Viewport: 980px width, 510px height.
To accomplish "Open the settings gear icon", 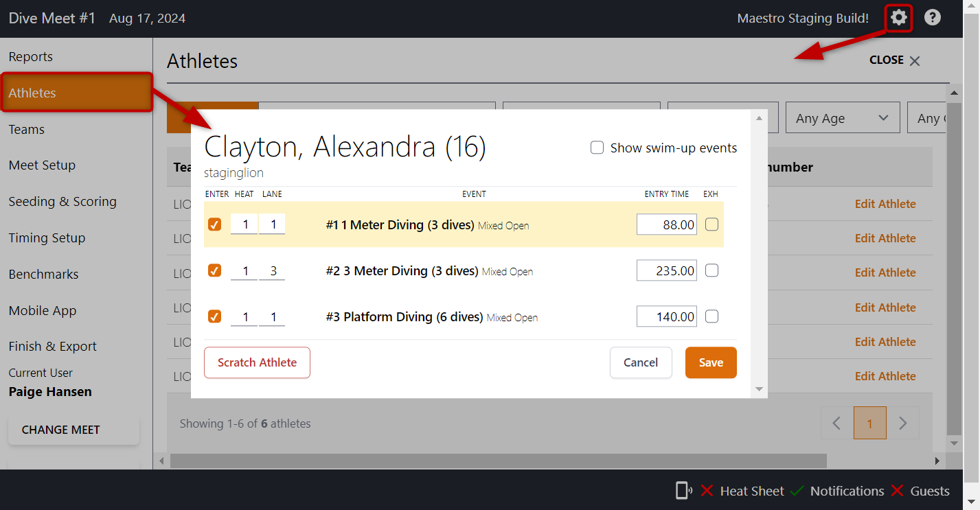I will [x=898, y=18].
